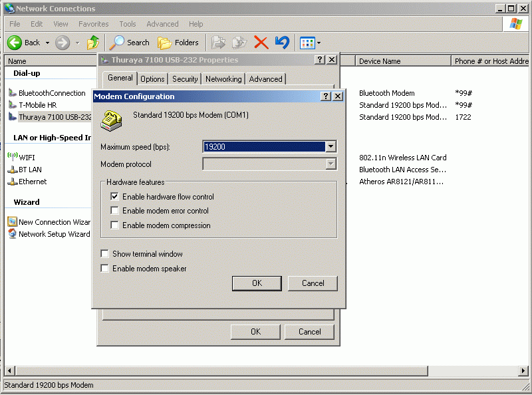Toggle the Folders pane icon
Screen dimensions: 532x395
(x=164, y=43)
